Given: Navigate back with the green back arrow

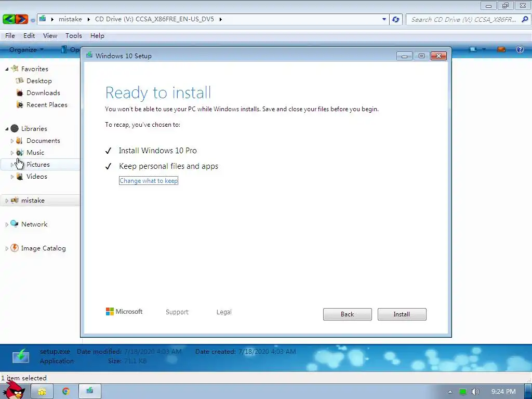Looking at the screenshot, I should point(9,19).
